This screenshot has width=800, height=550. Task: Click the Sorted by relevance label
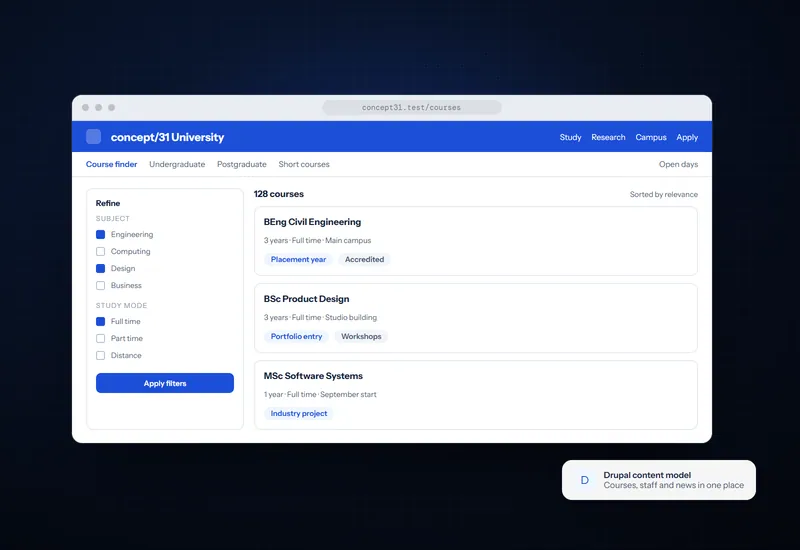(x=663, y=194)
